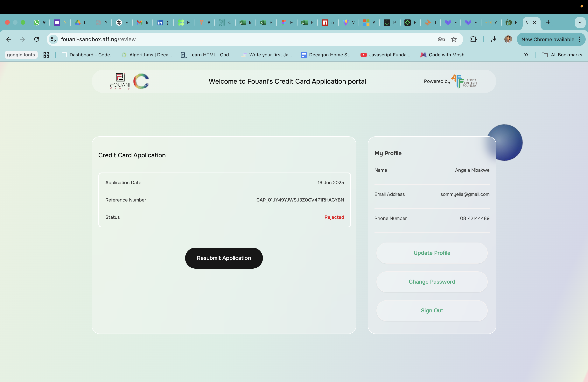Click the Update Profile button
The width and height of the screenshot is (588, 382).
pos(432,253)
